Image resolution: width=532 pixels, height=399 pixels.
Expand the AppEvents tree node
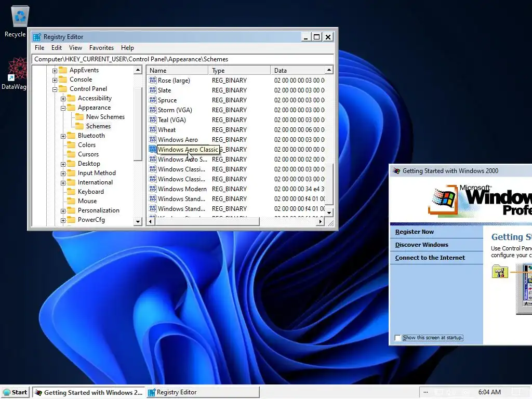pyautogui.click(x=55, y=71)
